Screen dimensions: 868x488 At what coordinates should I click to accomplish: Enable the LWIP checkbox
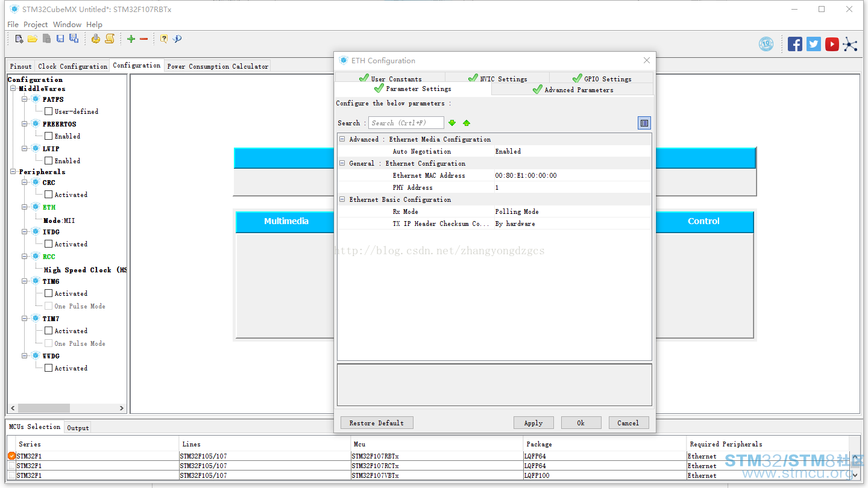point(49,161)
